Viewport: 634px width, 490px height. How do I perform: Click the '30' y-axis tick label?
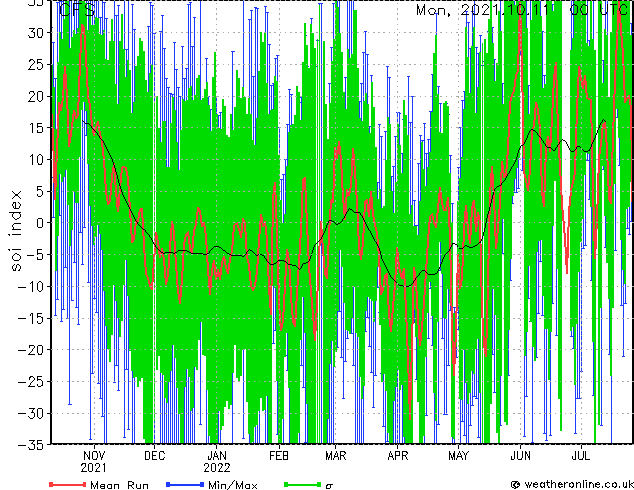click(x=35, y=33)
